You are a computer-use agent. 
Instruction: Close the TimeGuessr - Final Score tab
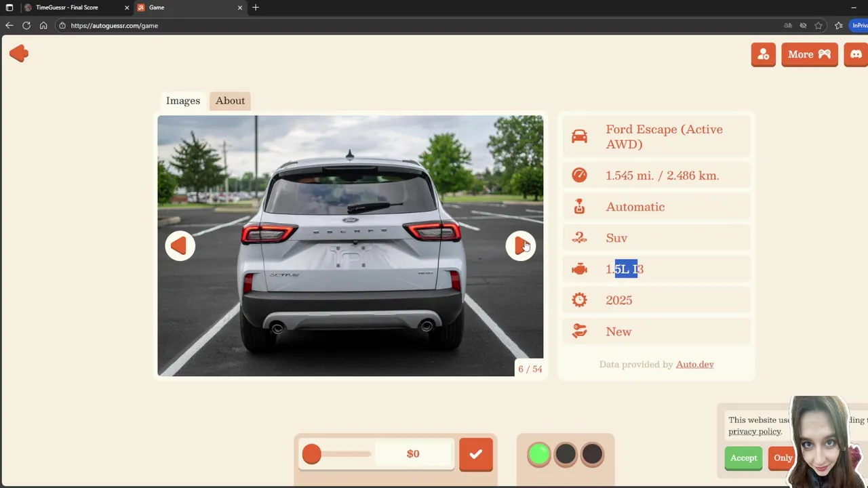[x=127, y=7]
